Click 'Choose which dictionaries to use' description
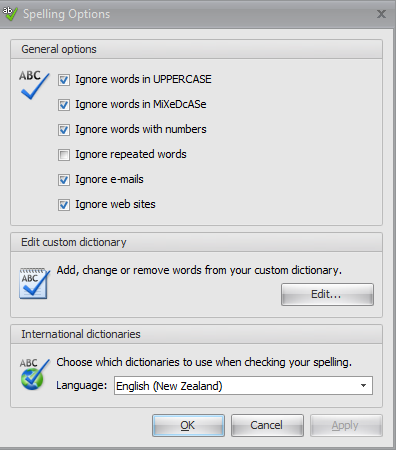Image resolution: width=396 pixels, height=452 pixels. click(204, 362)
